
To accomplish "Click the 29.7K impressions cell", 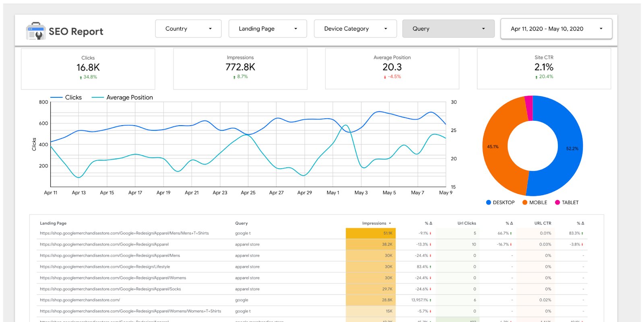I will point(371,289).
